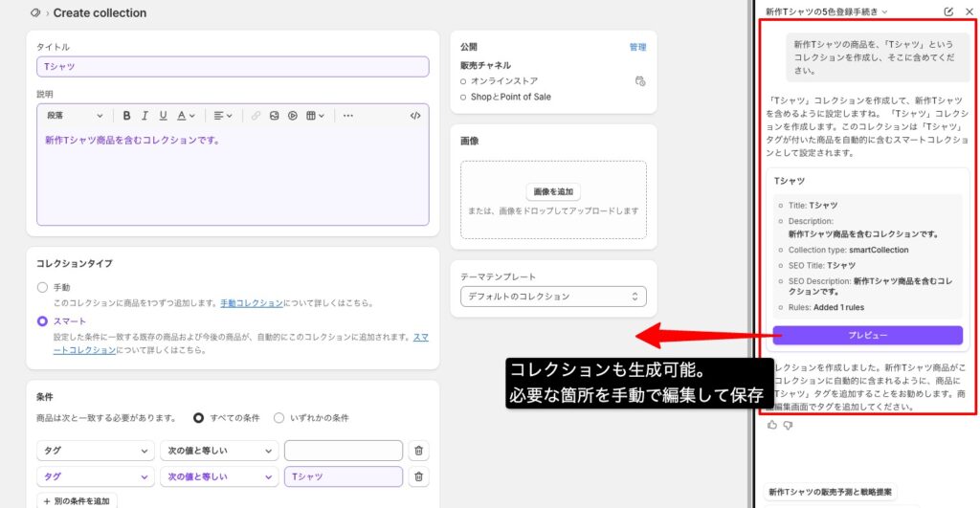The image size is (980, 508).
Task: Click the 管理 link in 公開 section
Action: (x=637, y=47)
